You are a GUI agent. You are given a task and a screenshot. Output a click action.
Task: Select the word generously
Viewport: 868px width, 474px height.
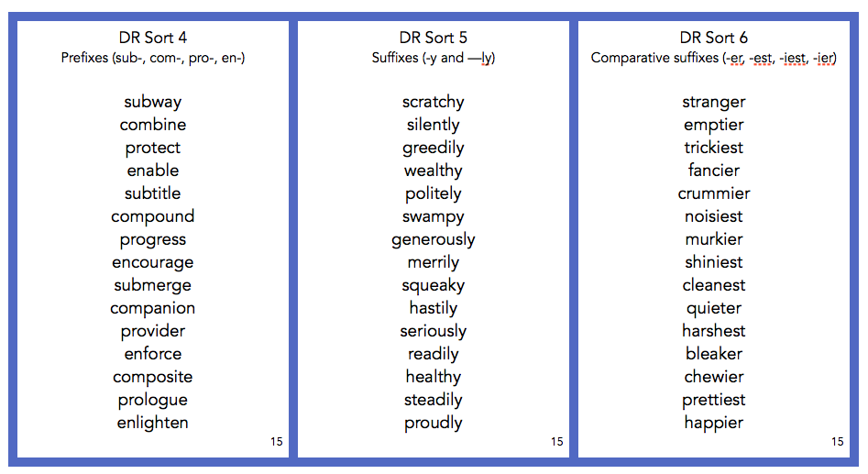click(434, 239)
